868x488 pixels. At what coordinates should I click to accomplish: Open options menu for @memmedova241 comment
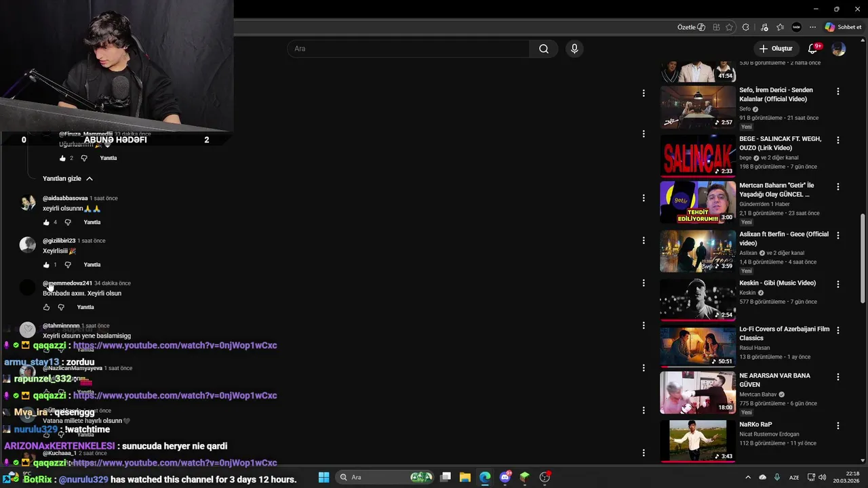point(644,283)
